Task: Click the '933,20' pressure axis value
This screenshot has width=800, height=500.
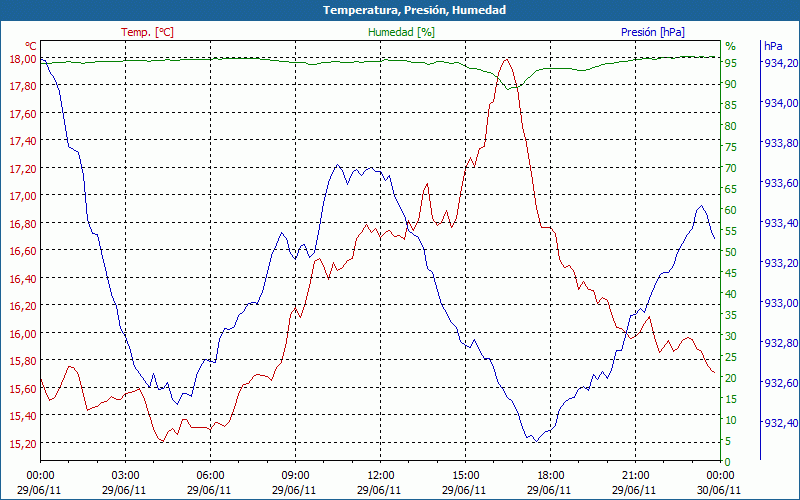Action: coord(780,263)
